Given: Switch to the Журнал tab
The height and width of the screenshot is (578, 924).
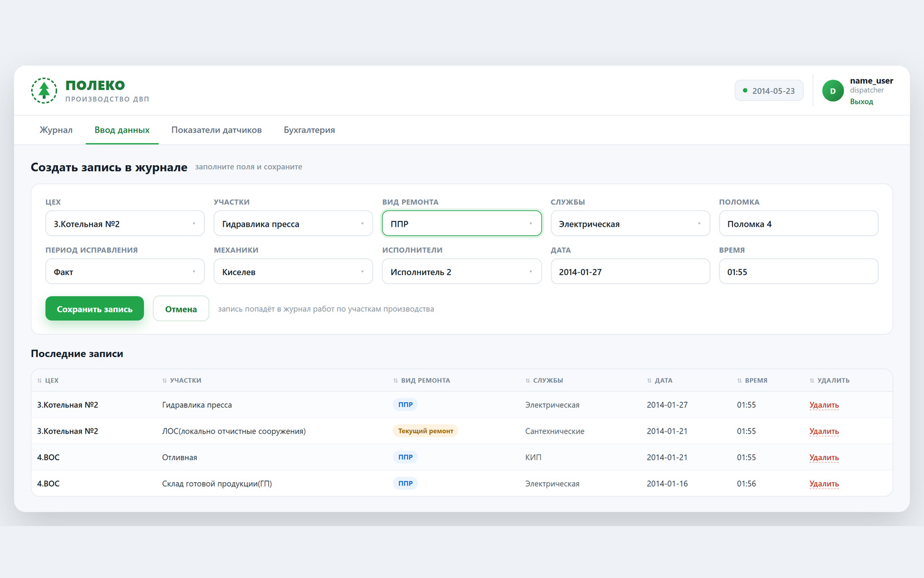Looking at the screenshot, I should tap(56, 130).
